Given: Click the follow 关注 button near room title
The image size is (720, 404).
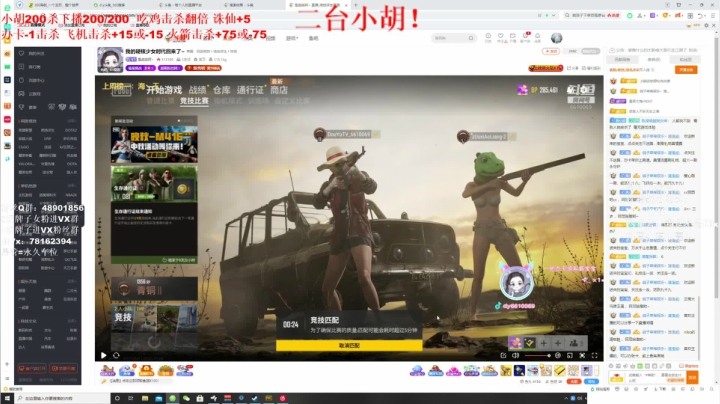Looking at the screenshot, I should point(550,51).
